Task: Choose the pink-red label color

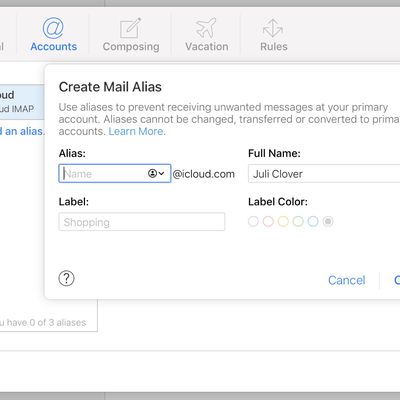Action: pyautogui.click(x=268, y=221)
